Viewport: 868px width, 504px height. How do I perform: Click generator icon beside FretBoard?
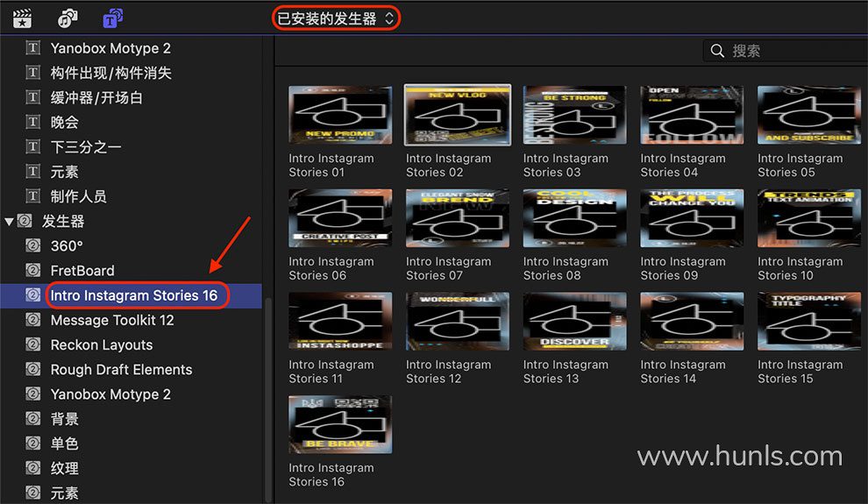[x=33, y=270]
